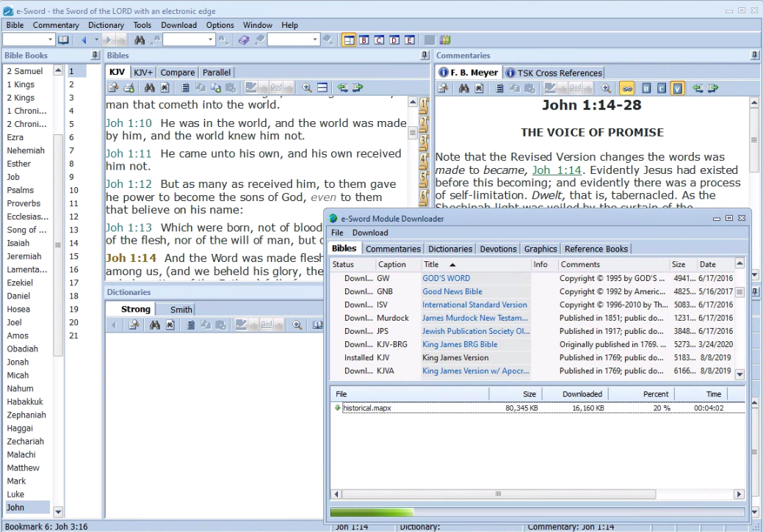Open the Bible search combo box dropdown
This screenshot has height=532, width=763.
pyautogui.click(x=210, y=40)
